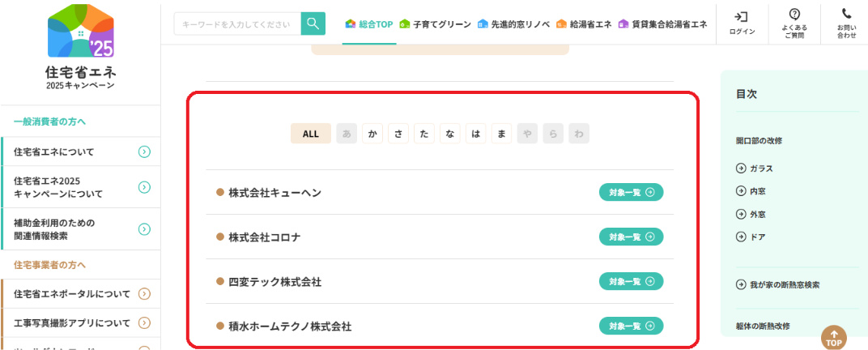The height and width of the screenshot is (350, 868).
Task: Open the 総合TOP tab
Action: coord(369,24)
